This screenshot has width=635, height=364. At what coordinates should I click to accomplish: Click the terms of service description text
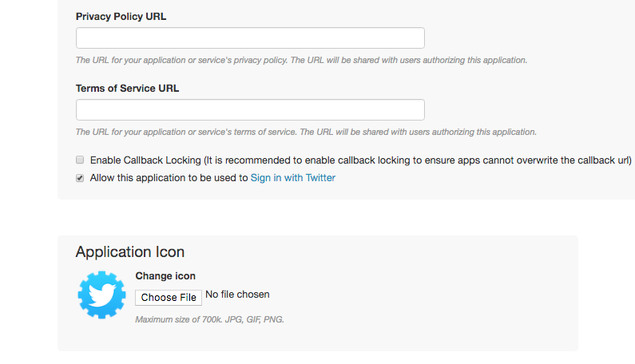pyautogui.click(x=306, y=132)
